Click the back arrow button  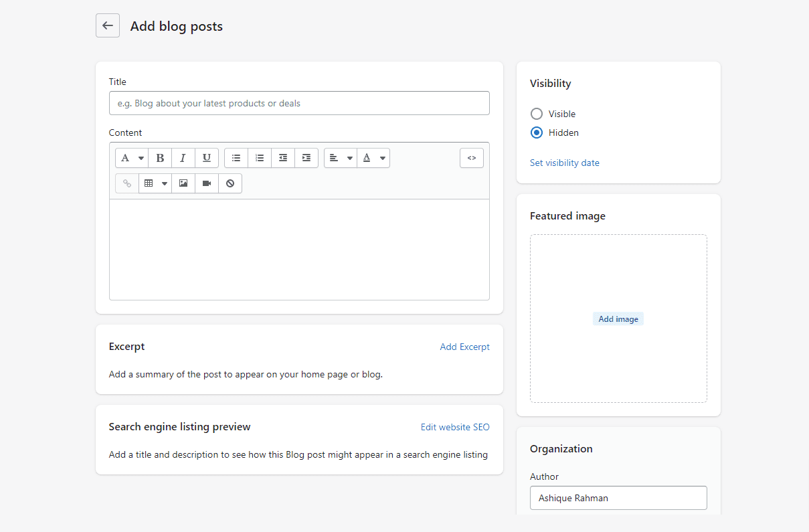[x=108, y=26]
